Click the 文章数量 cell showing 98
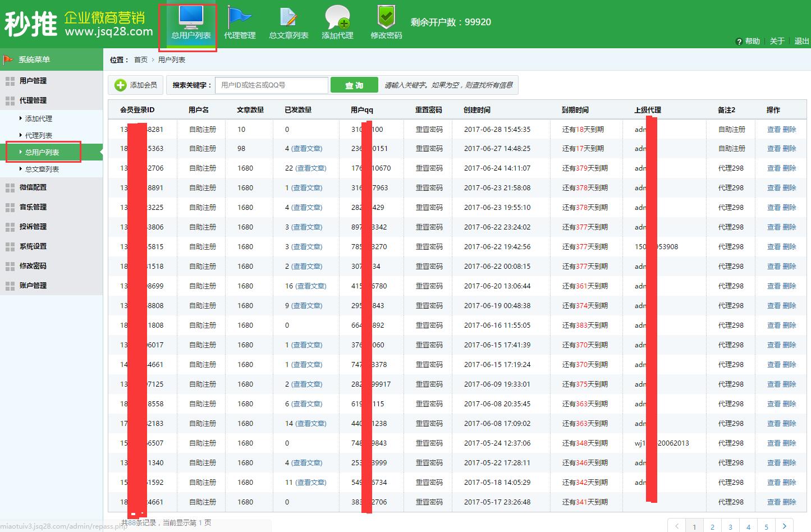This screenshot has height=532, width=811. [x=241, y=149]
